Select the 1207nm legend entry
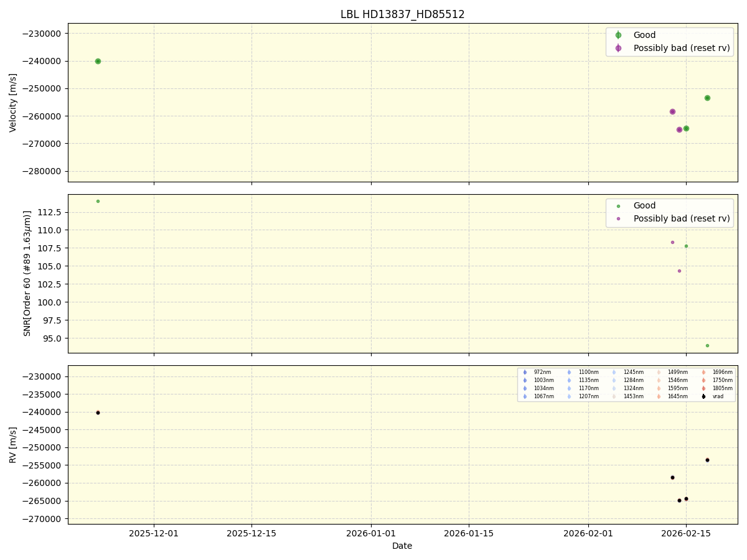 coord(588,396)
